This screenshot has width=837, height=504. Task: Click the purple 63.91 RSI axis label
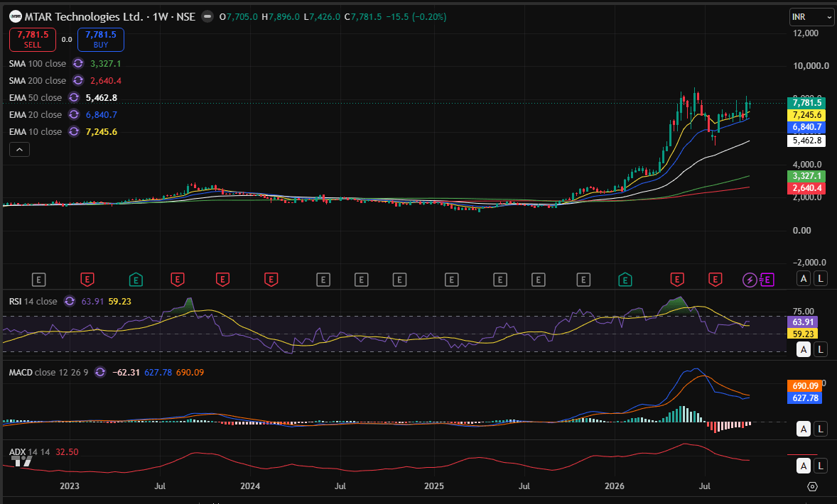pyautogui.click(x=803, y=322)
